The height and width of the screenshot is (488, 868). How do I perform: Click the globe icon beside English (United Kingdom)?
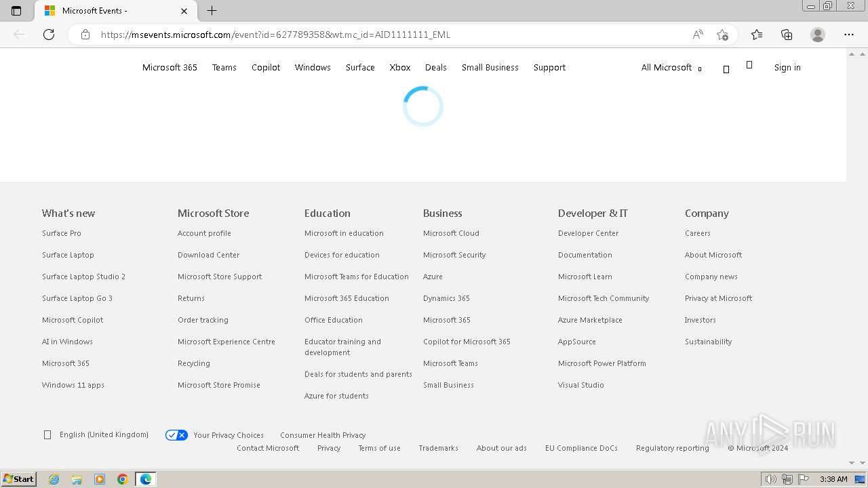(47, 435)
